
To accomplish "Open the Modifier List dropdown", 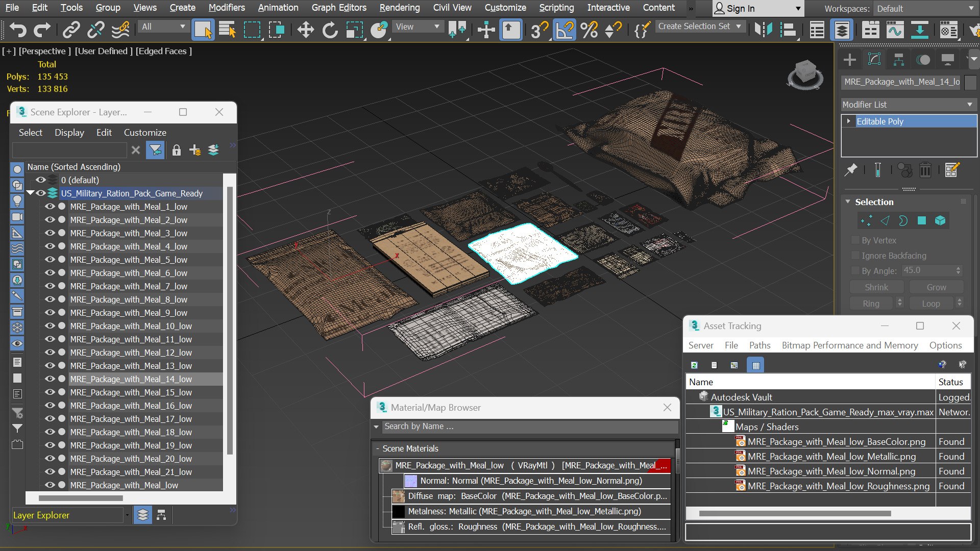I will point(908,105).
